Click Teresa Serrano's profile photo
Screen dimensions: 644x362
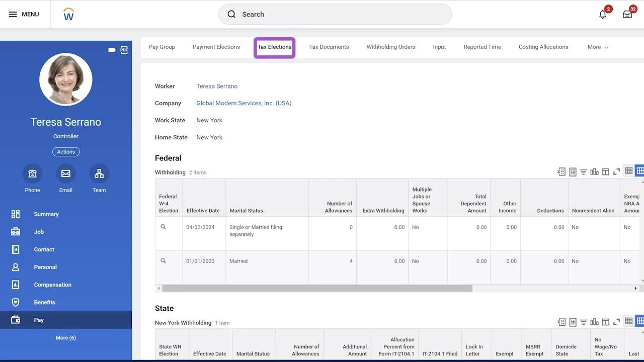66,79
